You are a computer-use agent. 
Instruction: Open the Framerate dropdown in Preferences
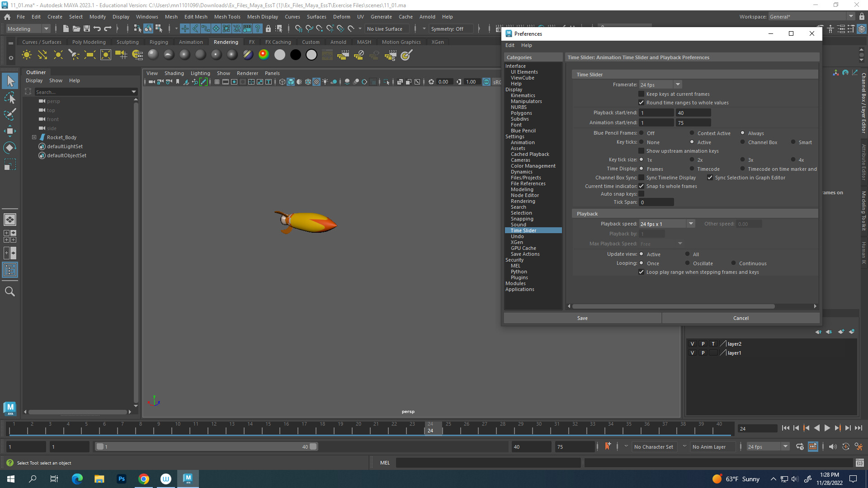[678, 84]
